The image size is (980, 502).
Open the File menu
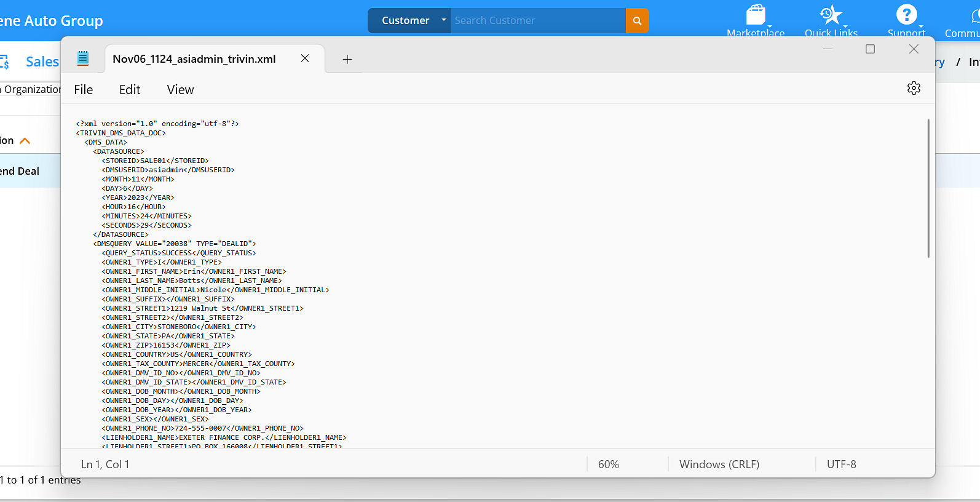click(83, 90)
